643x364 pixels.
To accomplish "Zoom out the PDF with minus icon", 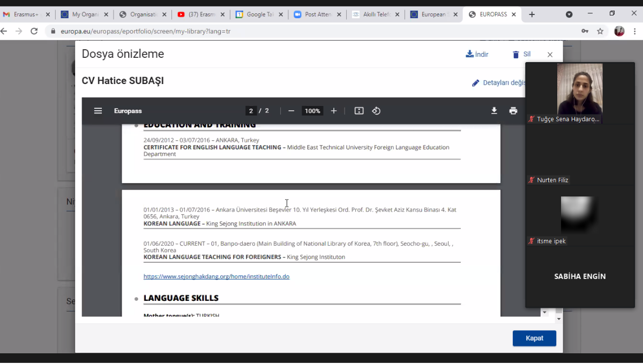I will [x=291, y=111].
